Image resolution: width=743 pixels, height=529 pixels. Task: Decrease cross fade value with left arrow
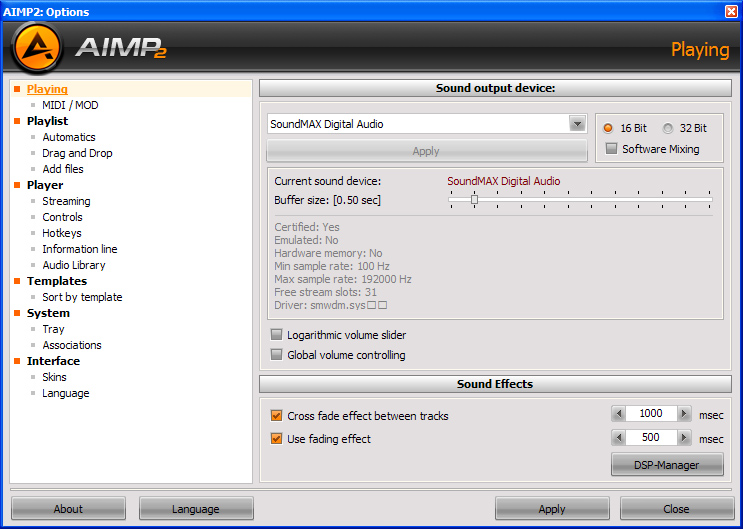(618, 414)
